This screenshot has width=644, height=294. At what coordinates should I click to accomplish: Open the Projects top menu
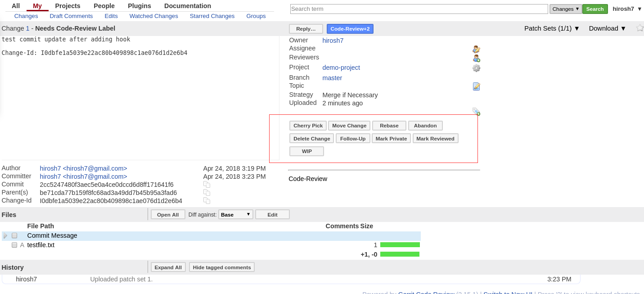pyautogui.click(x=68, y=6)
